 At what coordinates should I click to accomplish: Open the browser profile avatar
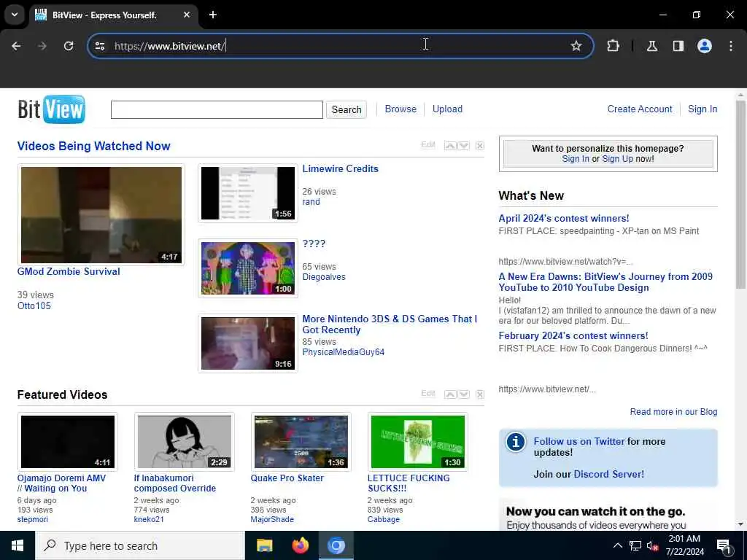(x=704, y=46)
